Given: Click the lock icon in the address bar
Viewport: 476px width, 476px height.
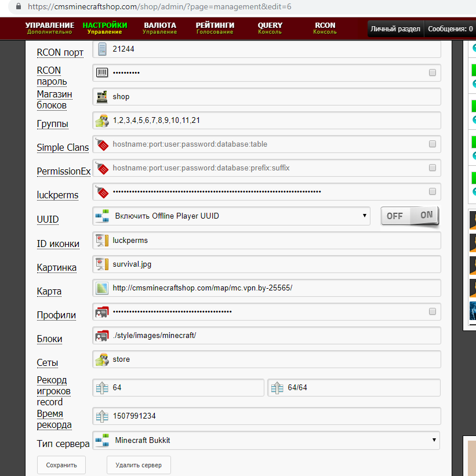Looking at the screenshot, I should pos(18,7).
